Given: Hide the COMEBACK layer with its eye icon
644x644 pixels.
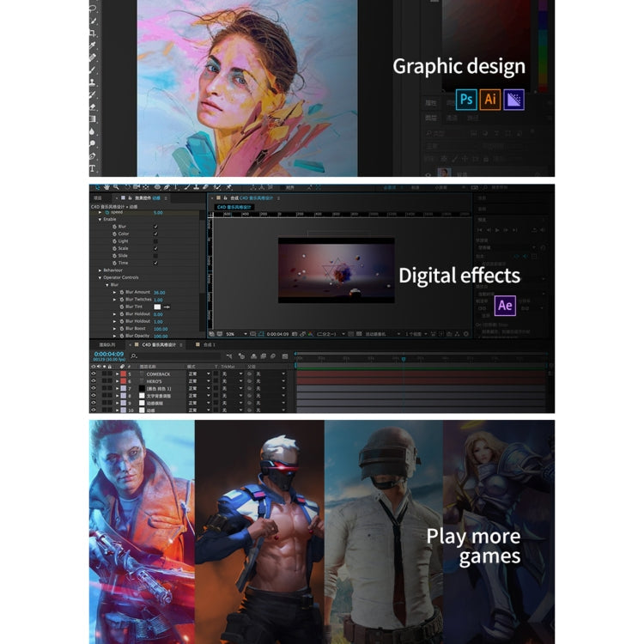Looking at the screenshot, I should 94,374.
